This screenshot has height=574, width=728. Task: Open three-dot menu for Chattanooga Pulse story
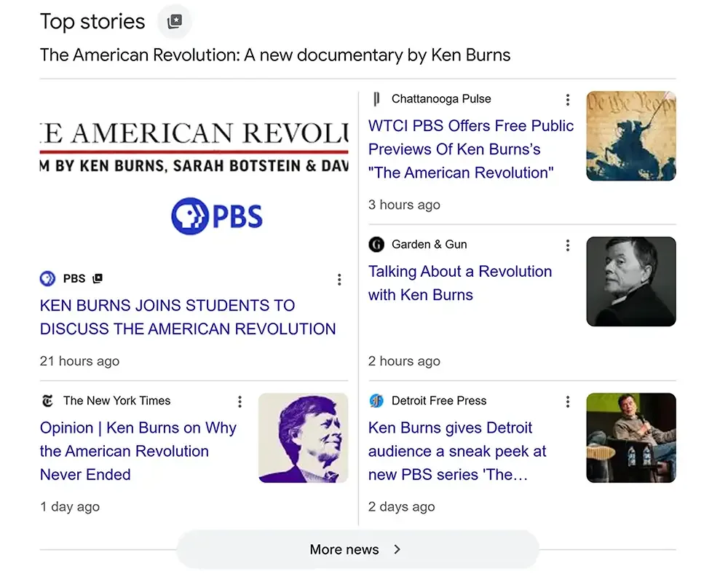coord(568,100)
